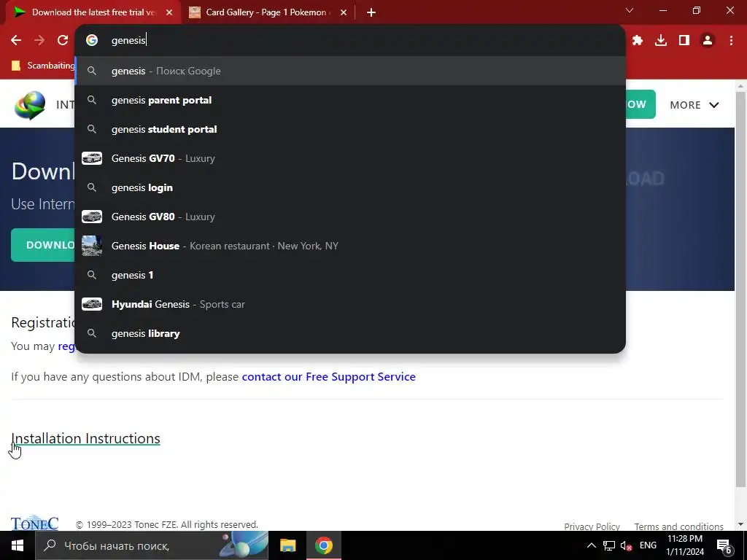This screenshot has width=747, height=560.
Task: Choose the Genesis GV70 Luxury suggestion
Action: tap(350, 158)
